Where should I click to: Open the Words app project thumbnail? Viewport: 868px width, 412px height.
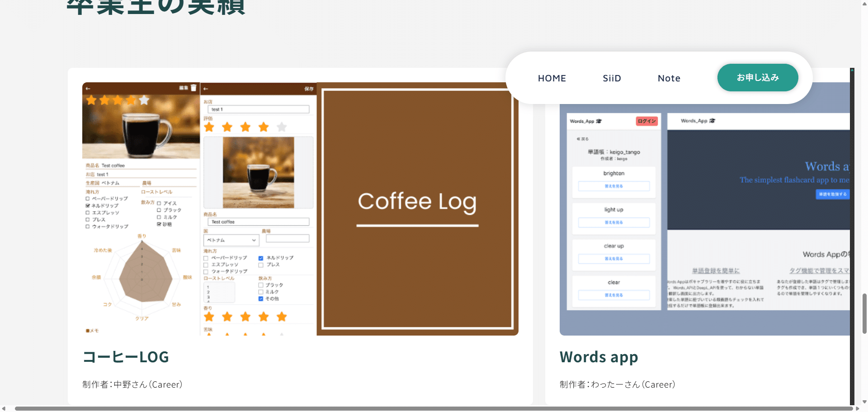point(705,209)
